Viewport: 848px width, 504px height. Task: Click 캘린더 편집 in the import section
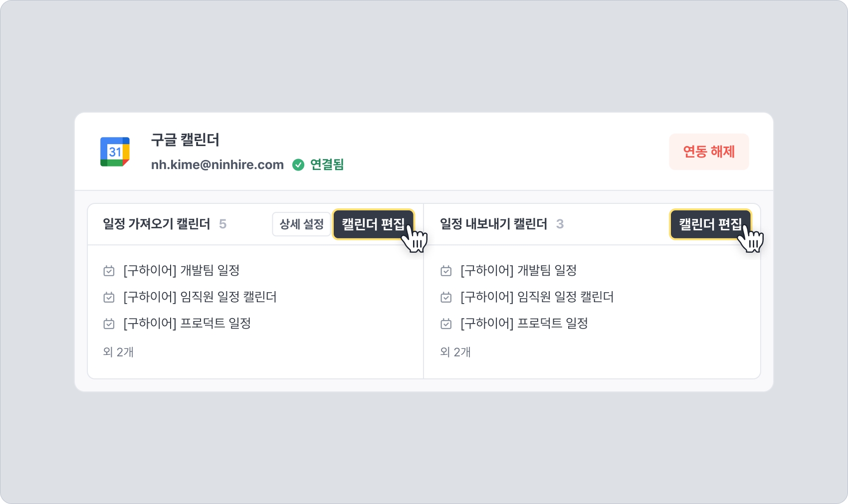373,224
